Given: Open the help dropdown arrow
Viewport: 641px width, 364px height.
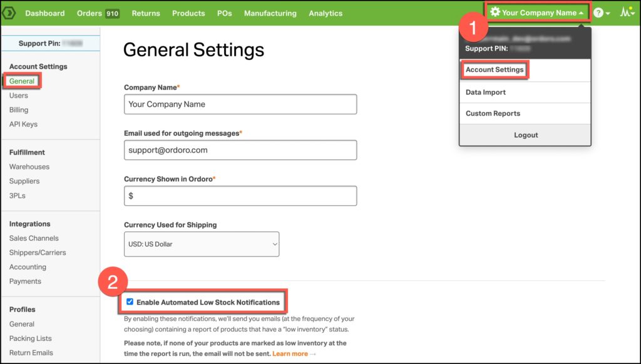Looking at the screenshot, I should tap(608, 12).
